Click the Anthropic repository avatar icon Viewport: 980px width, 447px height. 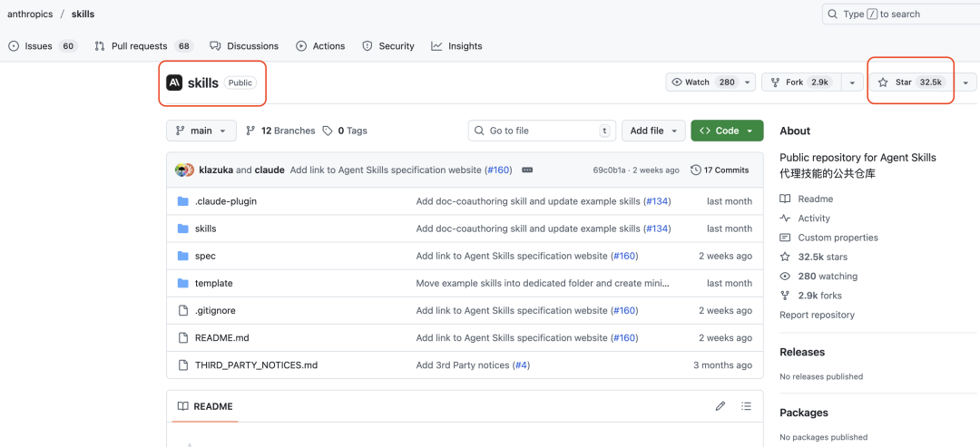[173, 83]
